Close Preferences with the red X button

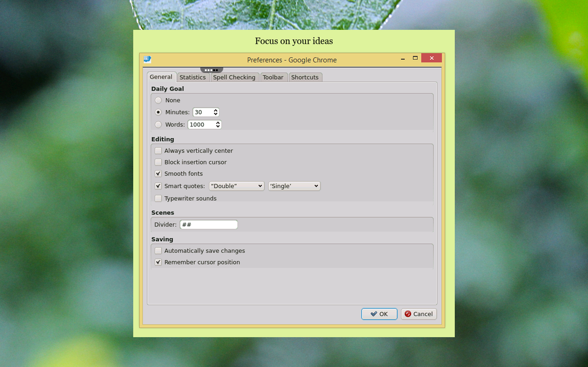pos(431,58)
